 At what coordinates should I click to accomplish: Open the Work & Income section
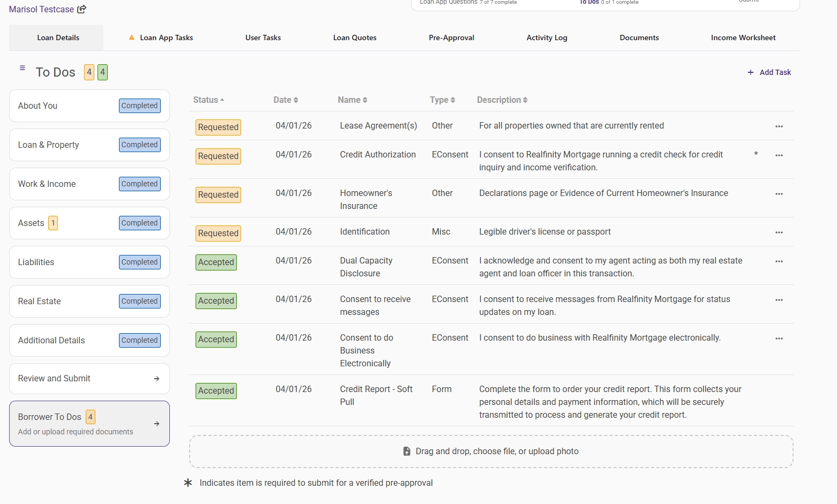click(x=89, y=184)
